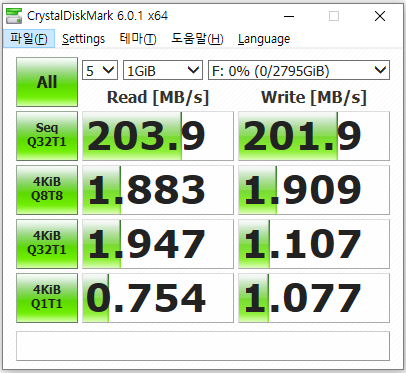Select the 203.9 sequential read result
Screen dimensions: 406x373
pyautogui.click(x=158, y=136)
